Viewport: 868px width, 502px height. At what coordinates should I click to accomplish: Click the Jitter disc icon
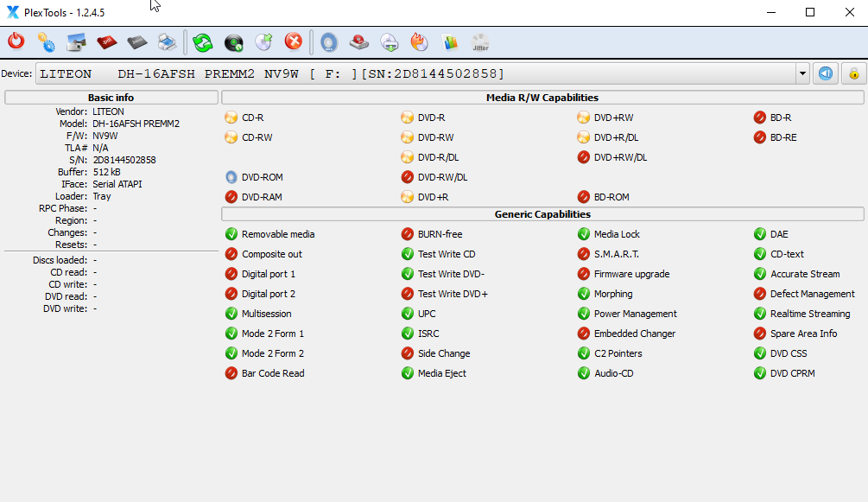[480, 42]
